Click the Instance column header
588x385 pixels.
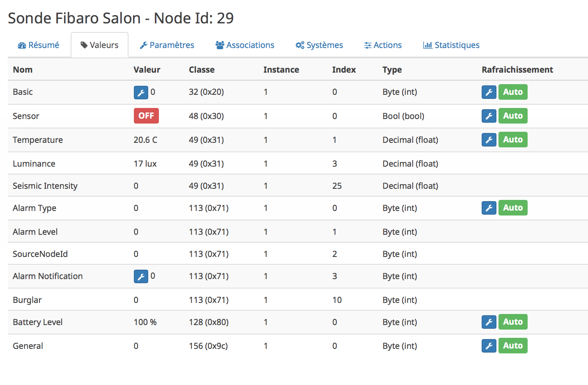click(281, 70)
